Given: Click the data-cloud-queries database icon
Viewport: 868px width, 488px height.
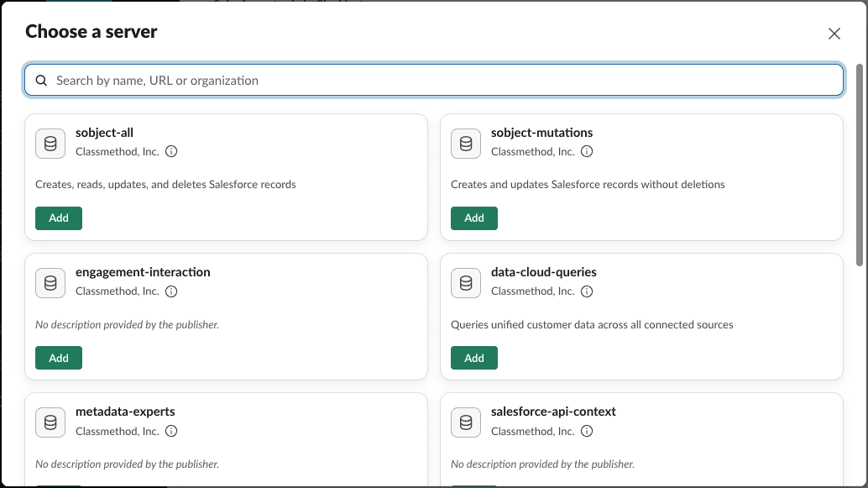Looking at the screenshot, I should click(466, 283).
